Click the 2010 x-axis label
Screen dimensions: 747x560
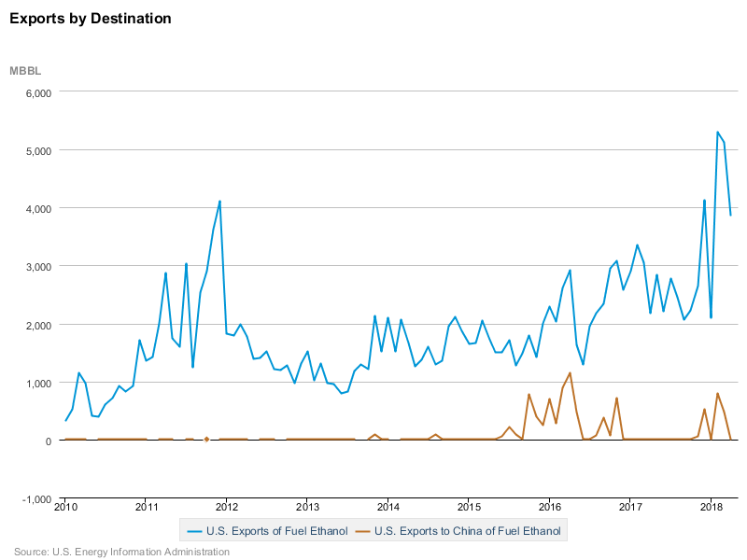point(65,507)
